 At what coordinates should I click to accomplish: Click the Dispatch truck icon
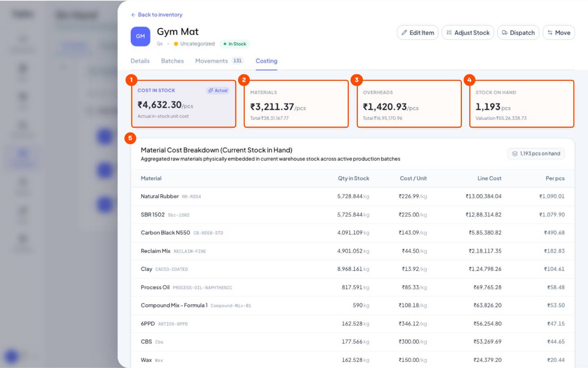(504, 33)
